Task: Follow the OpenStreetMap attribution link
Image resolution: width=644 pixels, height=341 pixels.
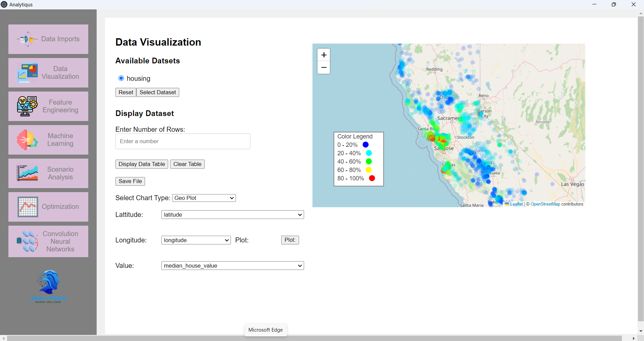Action: point(545,204)
